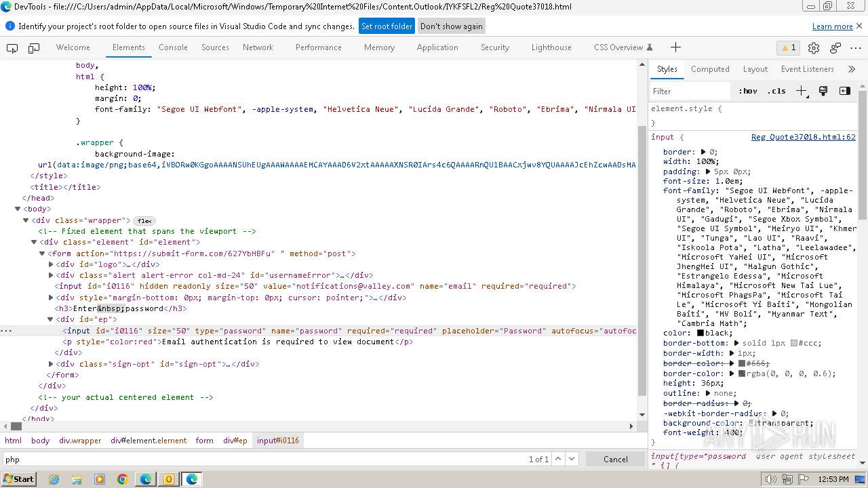The width and height of the screenshot is (868, 488).
Task: Collapse the form element node
Action: click(43, 253)
